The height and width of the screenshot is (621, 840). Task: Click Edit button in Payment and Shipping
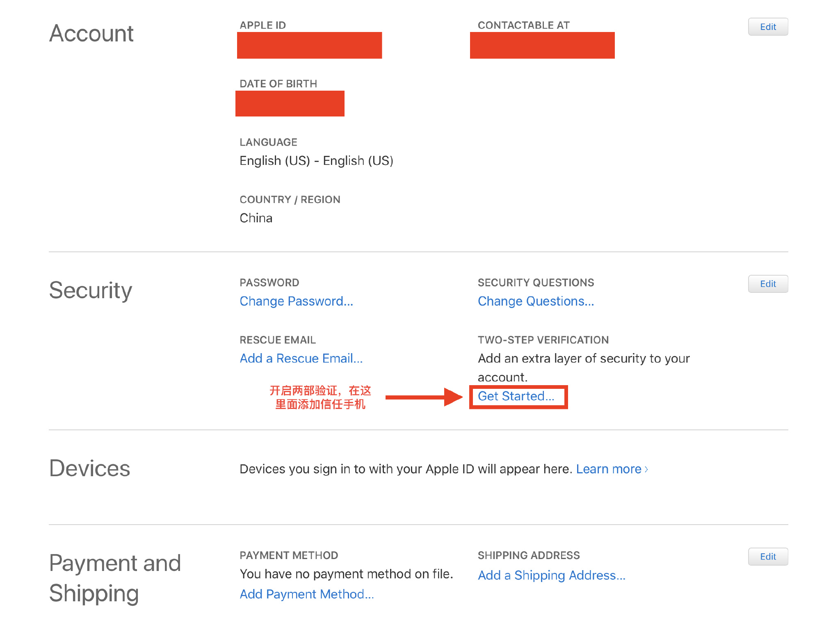(767, 557)
